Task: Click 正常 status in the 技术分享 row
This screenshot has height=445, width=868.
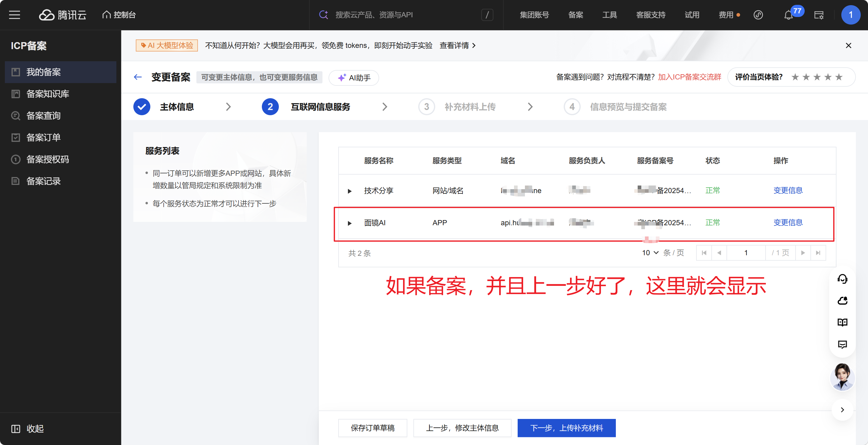Action: [x=713, y=190]
